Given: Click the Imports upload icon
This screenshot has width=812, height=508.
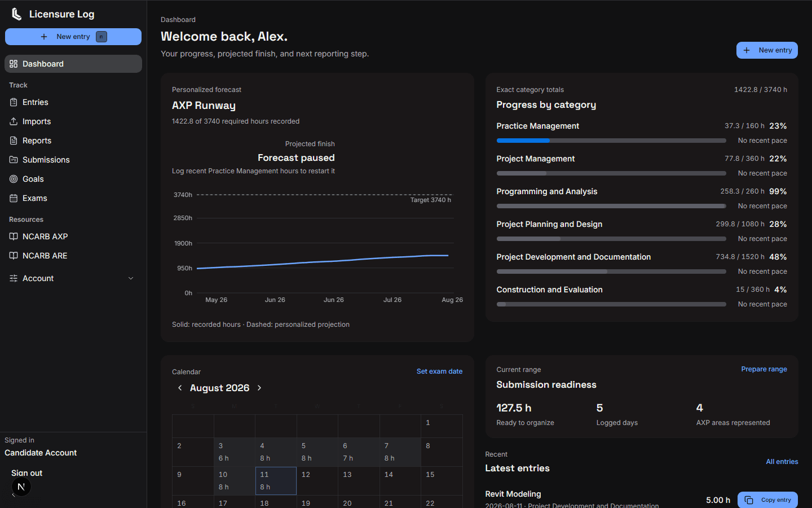Looking at the screenshot, I should click(x=14, y=121).
